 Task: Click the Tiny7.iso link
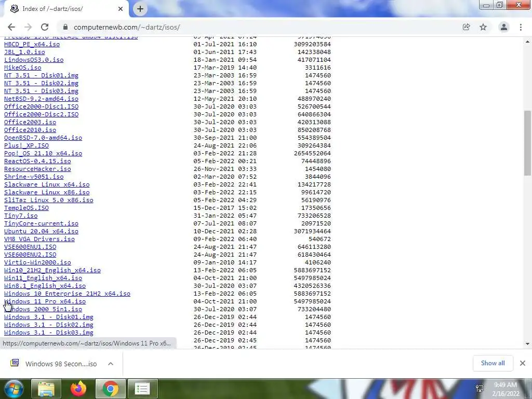tap(21, 216)
